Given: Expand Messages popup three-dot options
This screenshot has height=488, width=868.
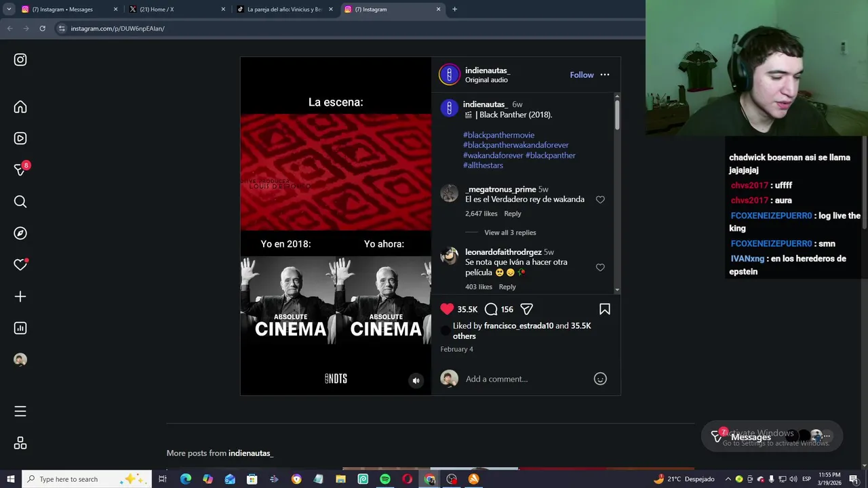Looking at the screenshot, I should point(827,436).
